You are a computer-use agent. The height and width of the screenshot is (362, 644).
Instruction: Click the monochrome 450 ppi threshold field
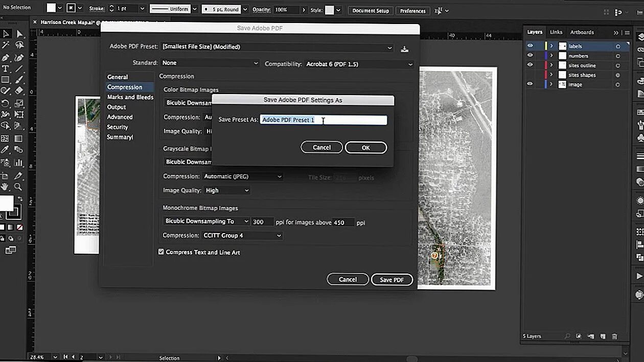point(343,222)
